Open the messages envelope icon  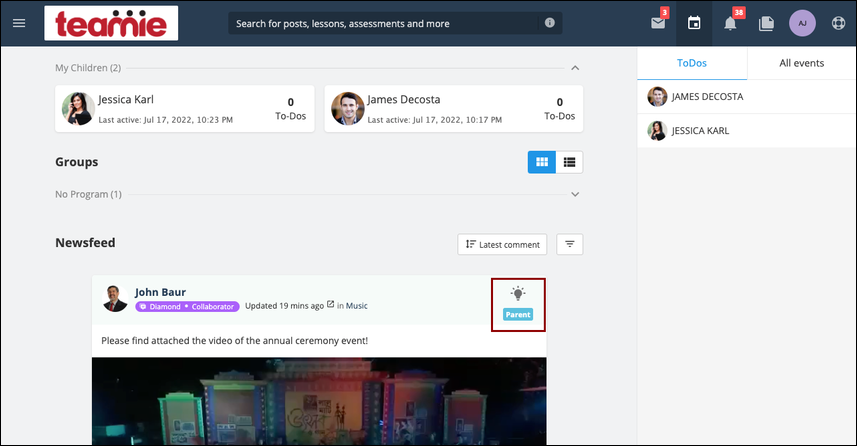pyautogui.click(x=658, y=24)
